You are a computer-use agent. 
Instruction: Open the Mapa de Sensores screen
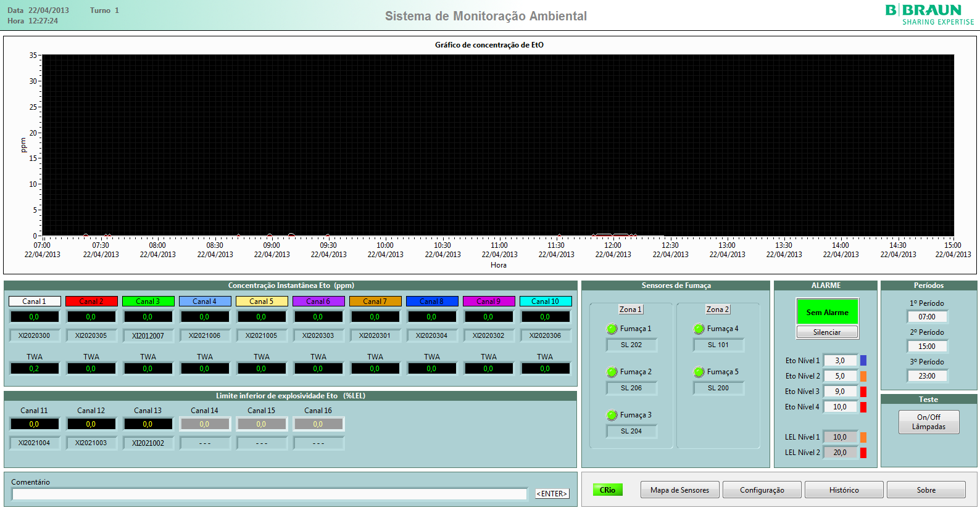pos(679,490)
